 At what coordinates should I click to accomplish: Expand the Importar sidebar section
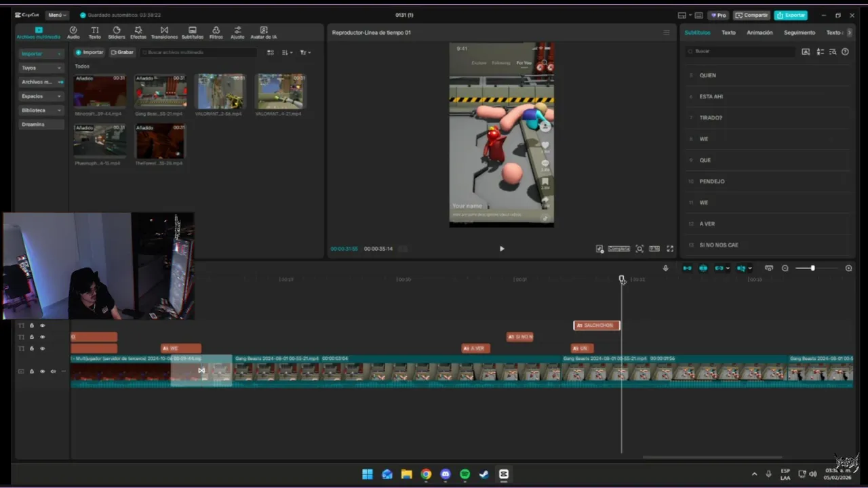click(41, 54)
